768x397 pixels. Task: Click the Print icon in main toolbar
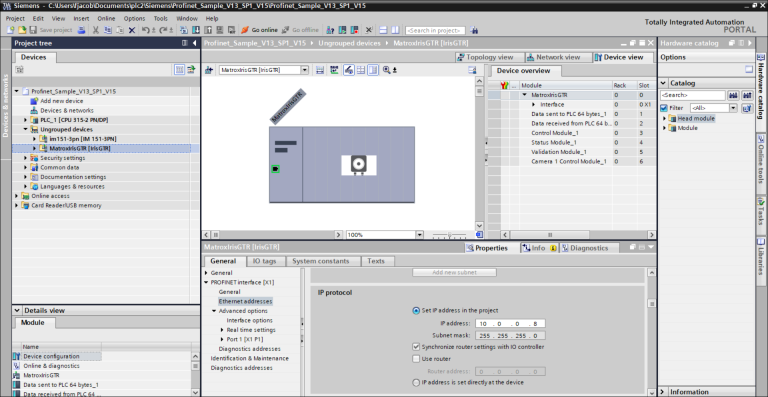pyautogui.click(x=82, y=30)
